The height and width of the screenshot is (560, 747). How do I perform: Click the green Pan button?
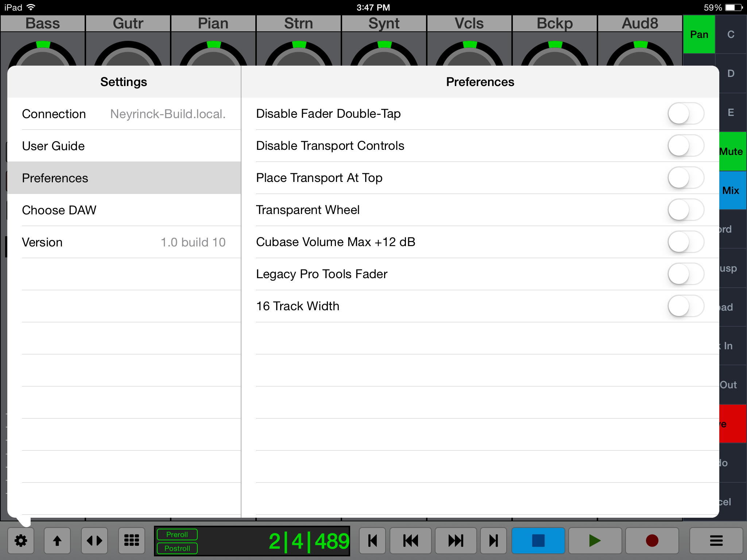pyautogui.click(x=699, y=35)
